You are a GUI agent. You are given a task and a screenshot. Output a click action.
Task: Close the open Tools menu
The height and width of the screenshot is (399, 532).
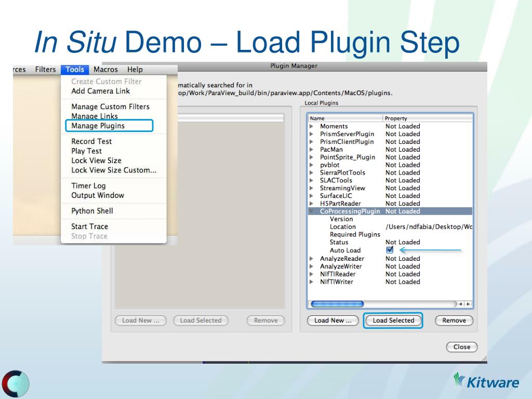[75, 70]
